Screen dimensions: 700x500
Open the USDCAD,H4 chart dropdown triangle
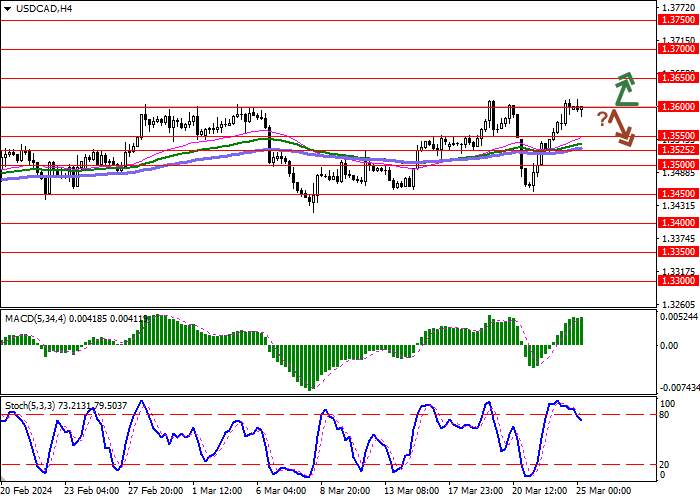tap(8, 8)
